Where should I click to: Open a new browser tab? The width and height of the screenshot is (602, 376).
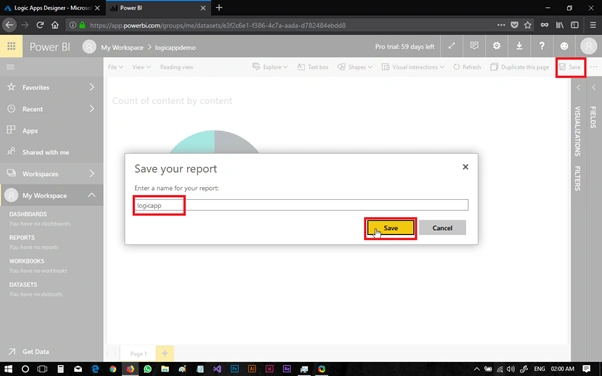[219, 8]
